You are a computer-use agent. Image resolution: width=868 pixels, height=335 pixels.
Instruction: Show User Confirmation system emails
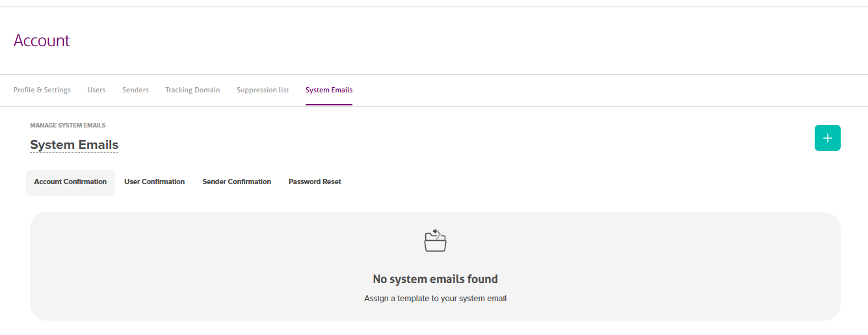[155, 182]
